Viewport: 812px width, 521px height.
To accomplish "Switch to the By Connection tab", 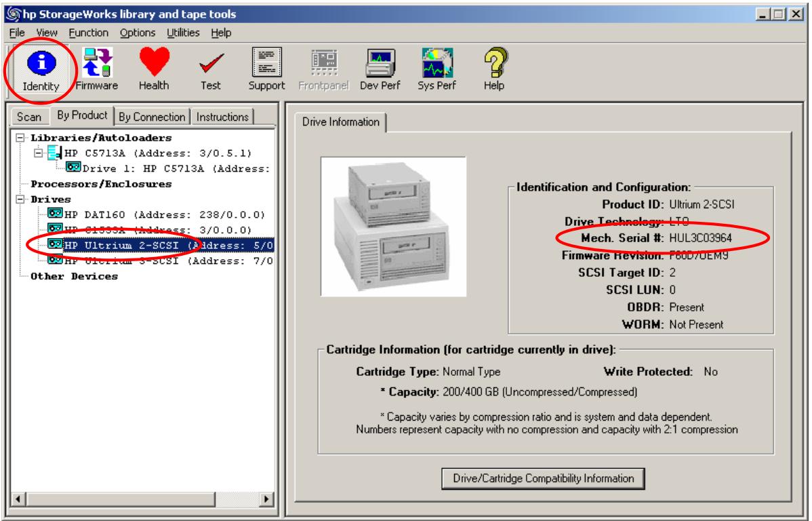I will point(152,117).
